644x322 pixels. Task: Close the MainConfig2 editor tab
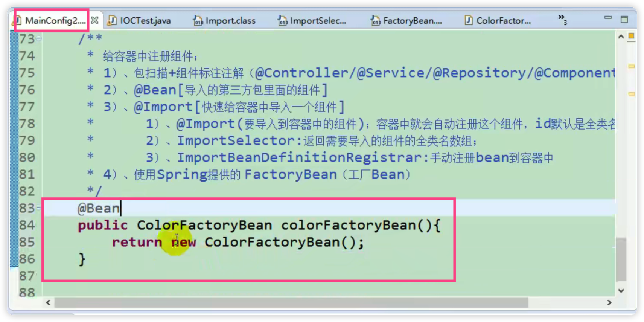(95, 20)
